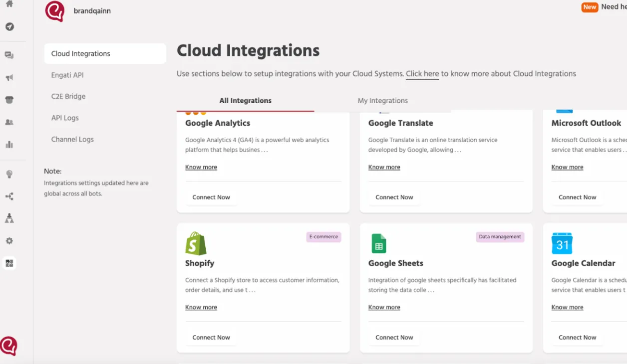This screenshot has width=627, height=364.
Task: Click the Shopify card title
Action: pos(200,263)
